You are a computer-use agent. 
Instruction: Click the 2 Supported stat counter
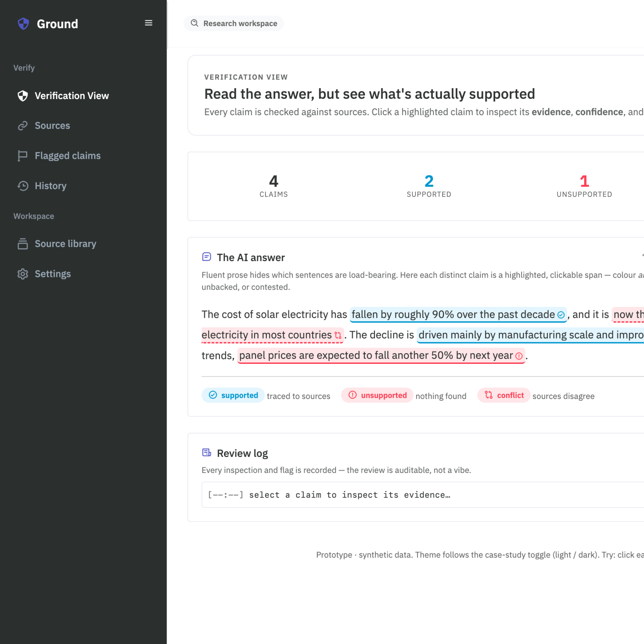(x=429, y=186)
